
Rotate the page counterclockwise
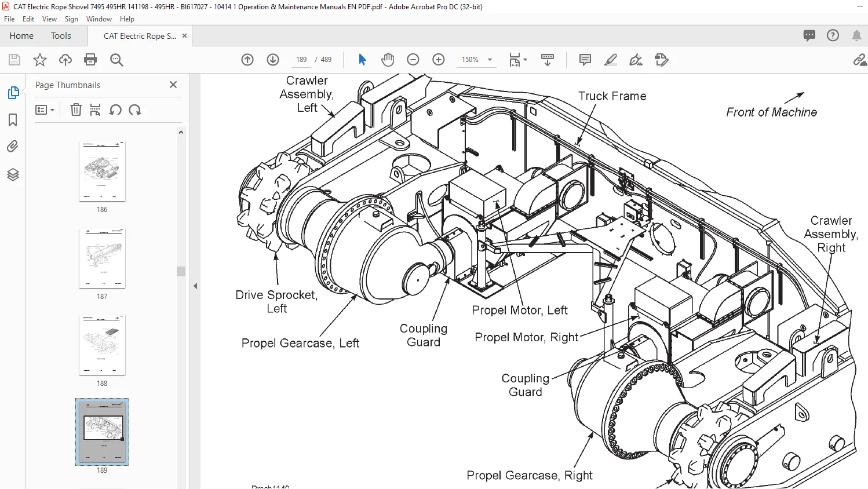click(115, 110)
